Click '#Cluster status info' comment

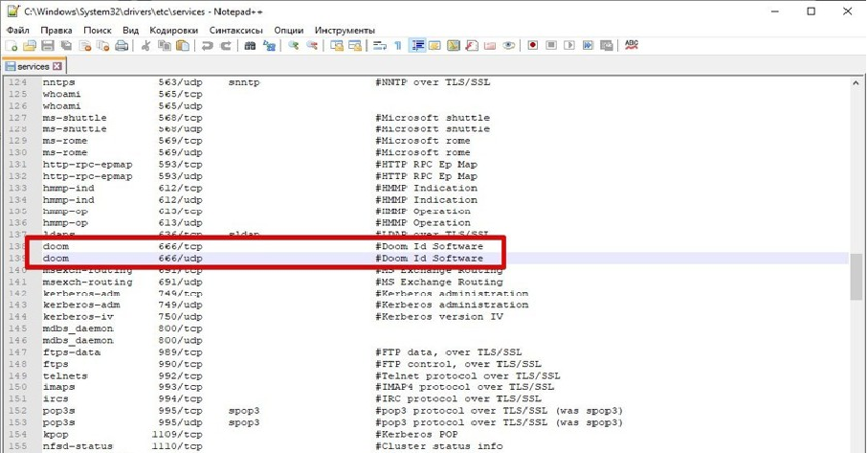[x=438, y=446]
